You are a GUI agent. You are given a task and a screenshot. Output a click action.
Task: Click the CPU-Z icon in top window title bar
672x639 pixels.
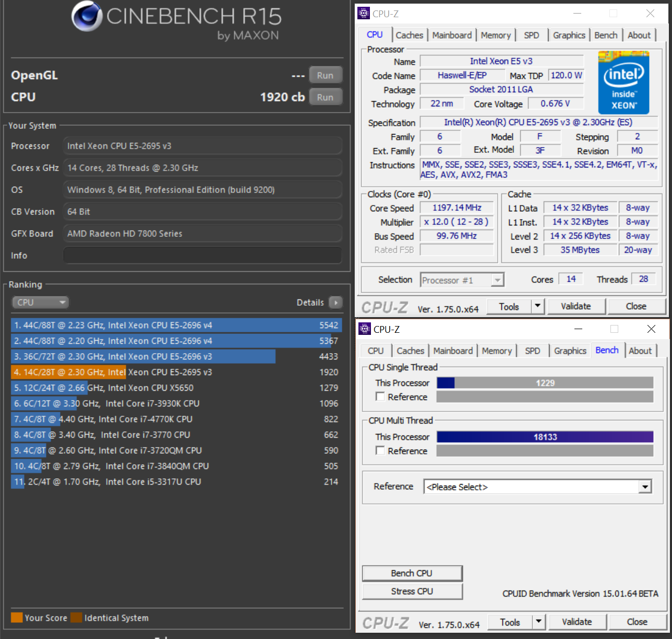click(x=364, y=14)
